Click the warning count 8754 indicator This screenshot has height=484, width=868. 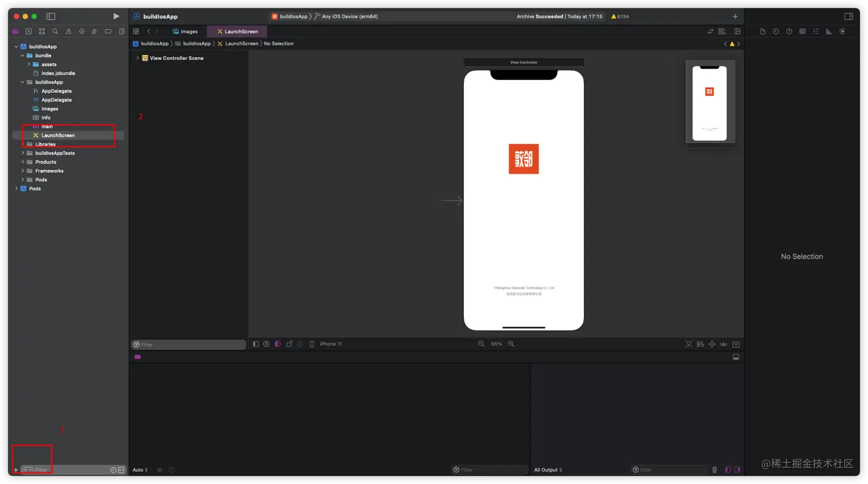620,17
